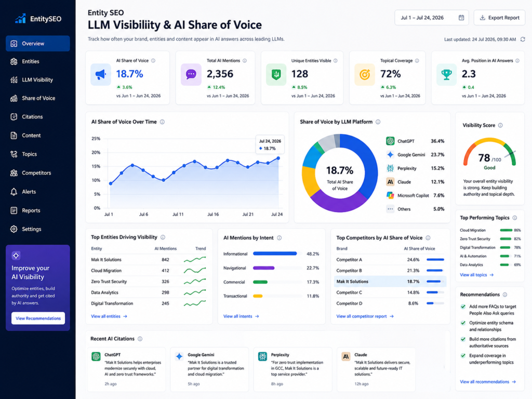This screenshot has height=399, width=532.
Task: Click info icon next to Top Entities Driving Visibility
Action: coord(163,237)
